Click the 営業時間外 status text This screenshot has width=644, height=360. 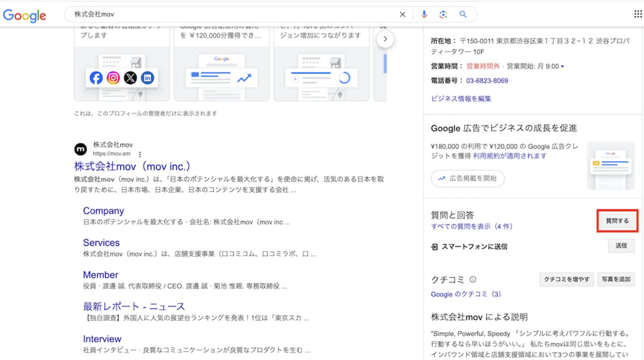click(483, 66)
